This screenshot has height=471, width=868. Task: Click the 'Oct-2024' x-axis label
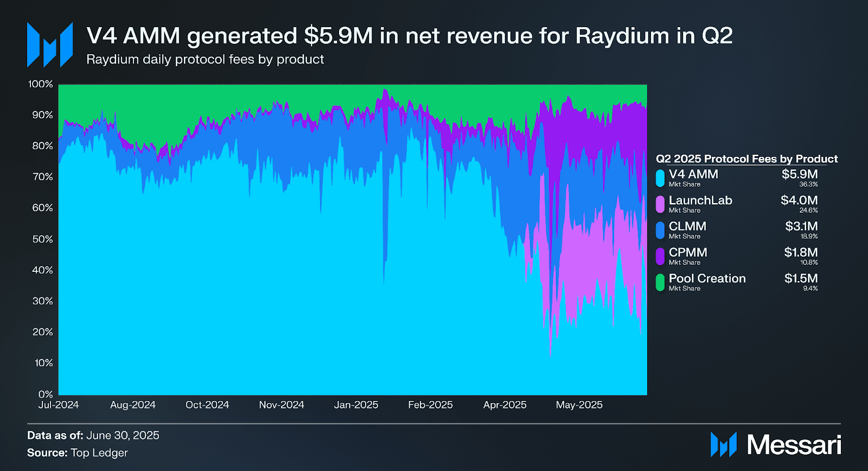click(x=207, y=405)
